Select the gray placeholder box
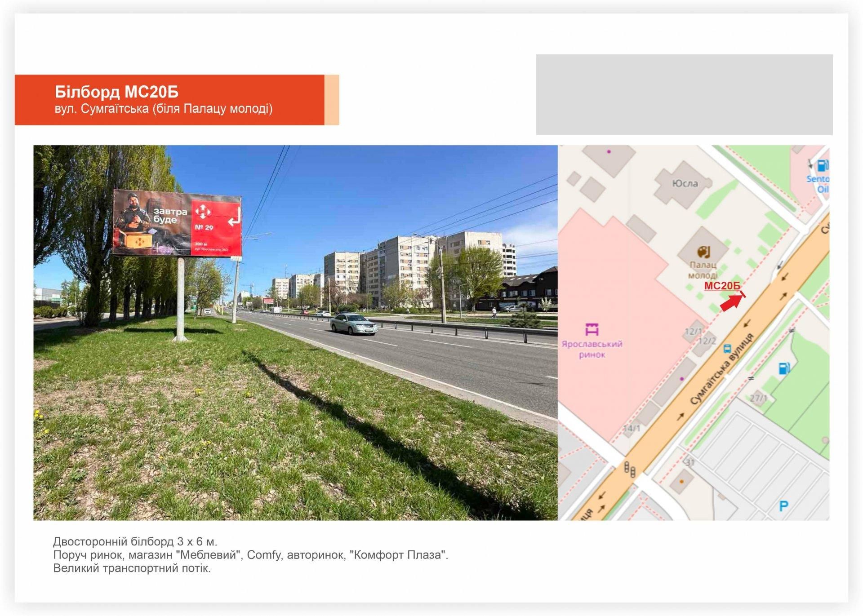Viewport: 863px width, 616px height. pyautogui.click(x=684, y=95)
